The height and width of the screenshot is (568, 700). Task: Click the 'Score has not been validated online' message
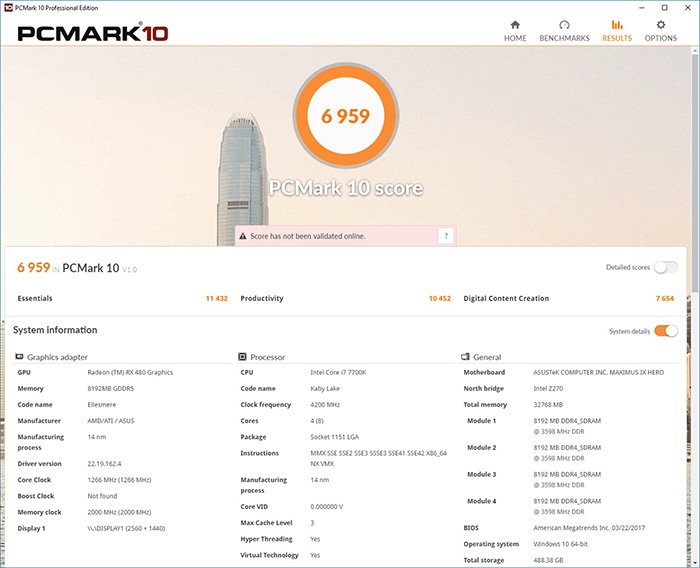click(308, 236)
